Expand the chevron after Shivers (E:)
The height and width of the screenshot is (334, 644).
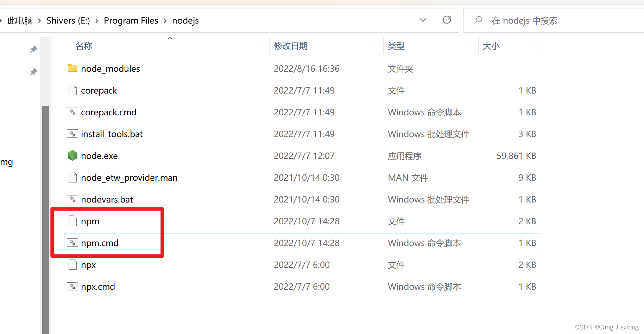[97, 21]
